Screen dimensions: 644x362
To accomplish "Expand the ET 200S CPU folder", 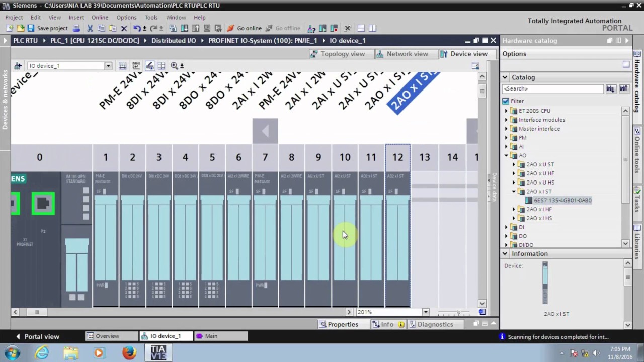I will pyautogui.click(x=507, y=111).
